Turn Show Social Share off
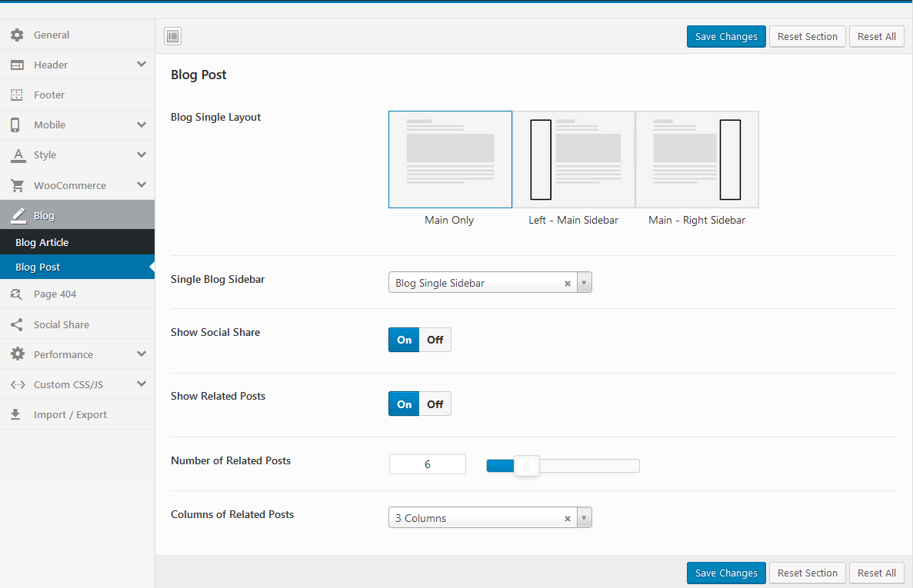Viewport: 913px width, 588px height. tap(435, 340)
